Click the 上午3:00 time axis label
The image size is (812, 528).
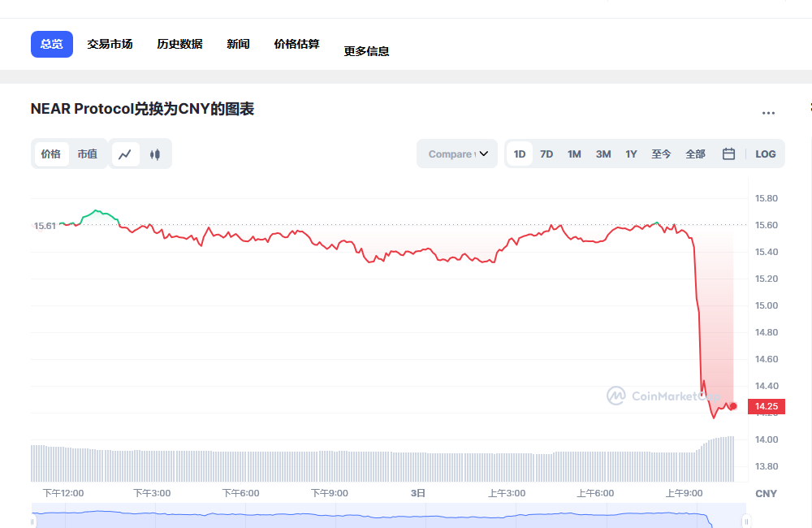(x=507, y=493)
